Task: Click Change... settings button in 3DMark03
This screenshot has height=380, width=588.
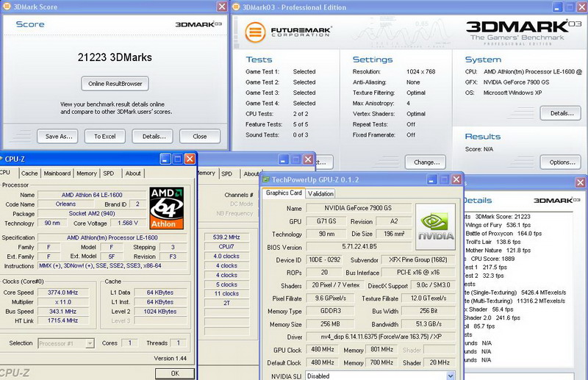Action: [x=426, y=162]
